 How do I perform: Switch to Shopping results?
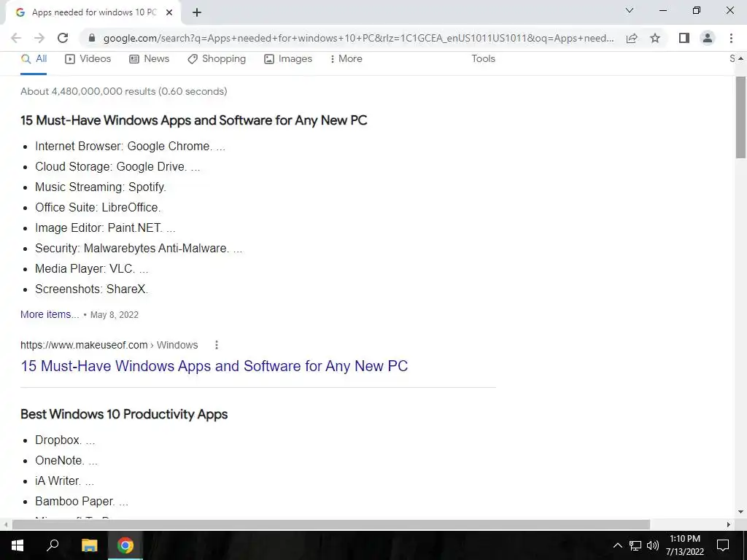click(x=217, y=59)
